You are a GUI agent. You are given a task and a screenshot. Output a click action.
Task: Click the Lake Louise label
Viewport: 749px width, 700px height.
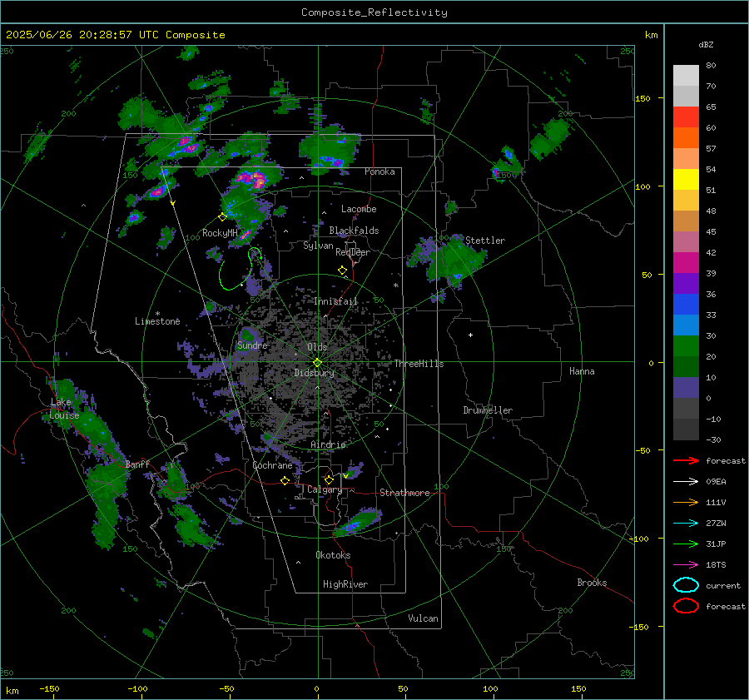(x=64, y=409)
